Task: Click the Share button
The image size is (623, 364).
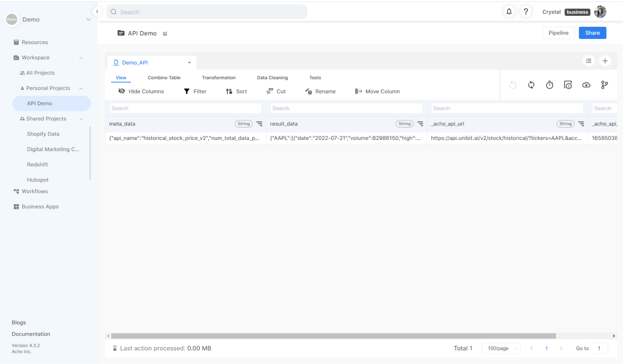Action: pos(592,33)
